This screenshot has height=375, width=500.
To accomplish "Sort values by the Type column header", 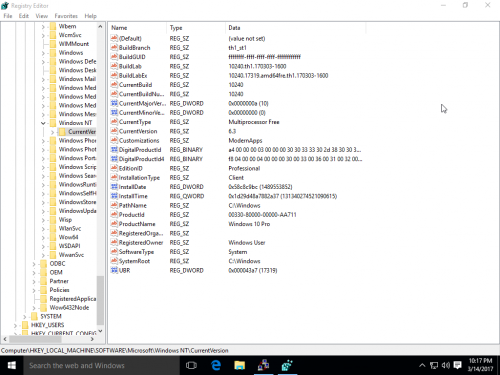I will point(196,28).
